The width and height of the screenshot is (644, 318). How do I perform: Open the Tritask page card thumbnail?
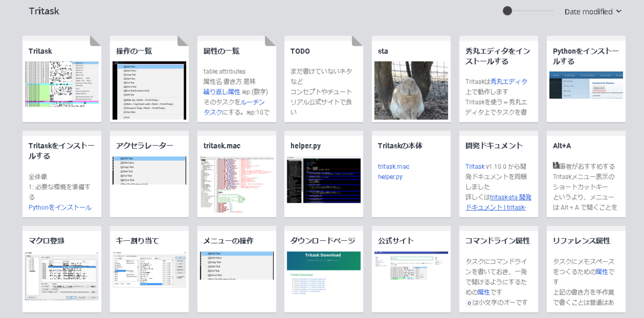62,84
